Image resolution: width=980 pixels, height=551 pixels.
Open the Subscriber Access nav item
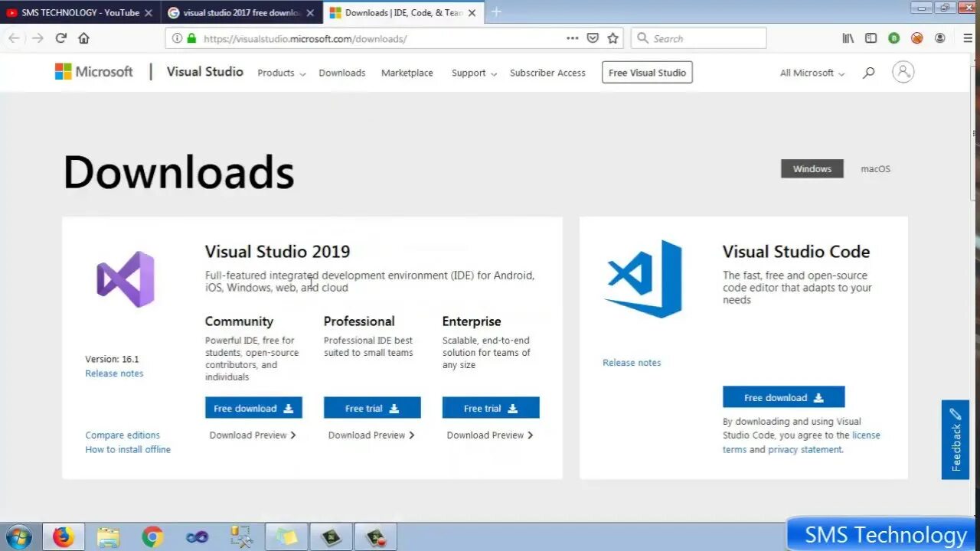pos(547,73)
